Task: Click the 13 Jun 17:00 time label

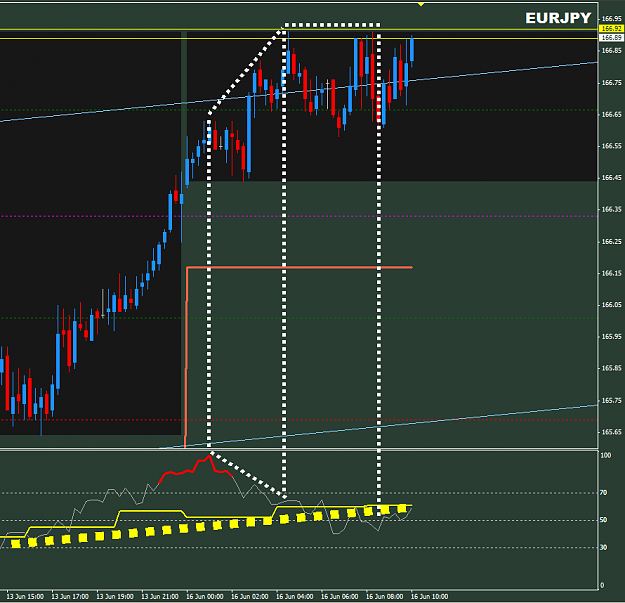Action: click(x=70, y=596)
